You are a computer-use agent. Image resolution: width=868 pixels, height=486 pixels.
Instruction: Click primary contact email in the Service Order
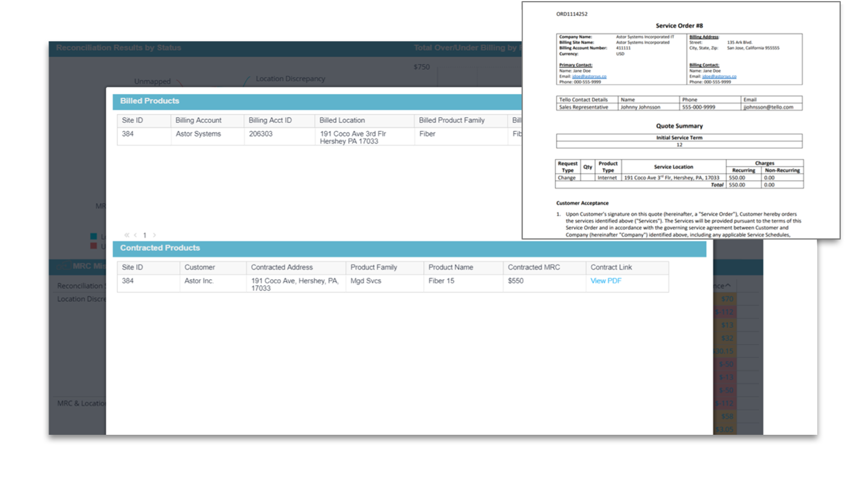pos(589,76)
